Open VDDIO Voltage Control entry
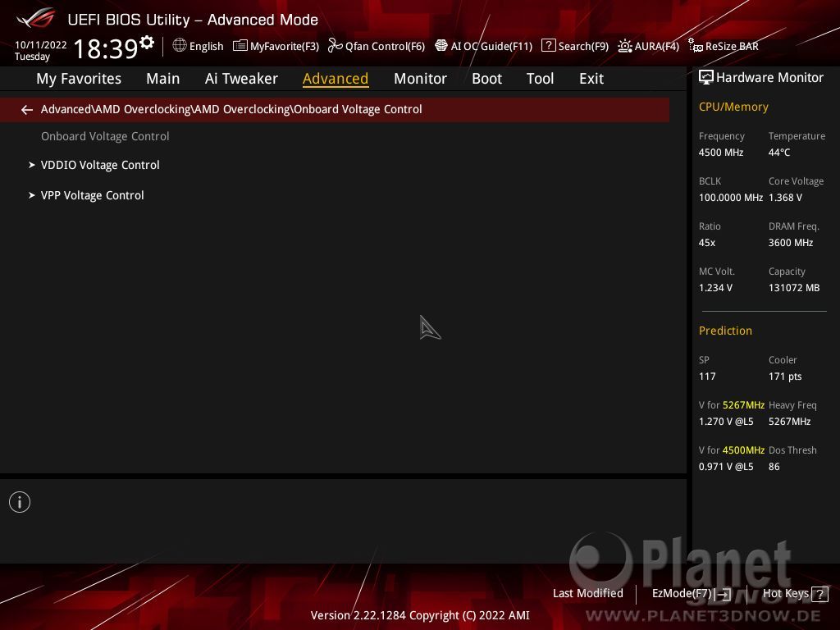This screenshot has width=840, height=630. click(x=100, y=165)
